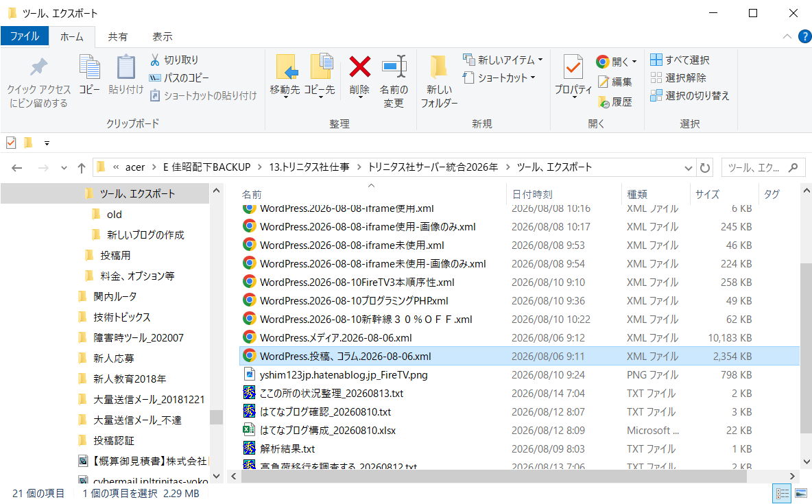812x504 pixels.
Task: Click Rename (名前の変更) icon
Action: [394, 67]
